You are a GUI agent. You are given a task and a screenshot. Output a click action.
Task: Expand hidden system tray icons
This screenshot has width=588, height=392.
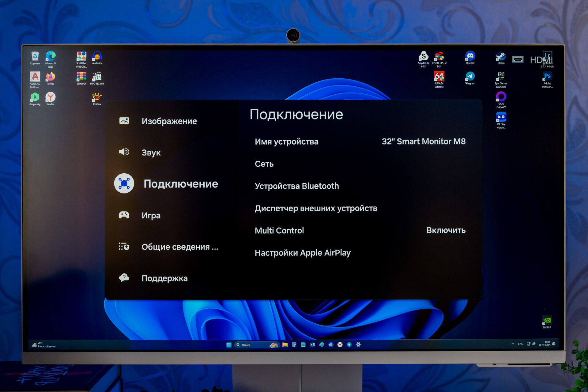(513, 344)
